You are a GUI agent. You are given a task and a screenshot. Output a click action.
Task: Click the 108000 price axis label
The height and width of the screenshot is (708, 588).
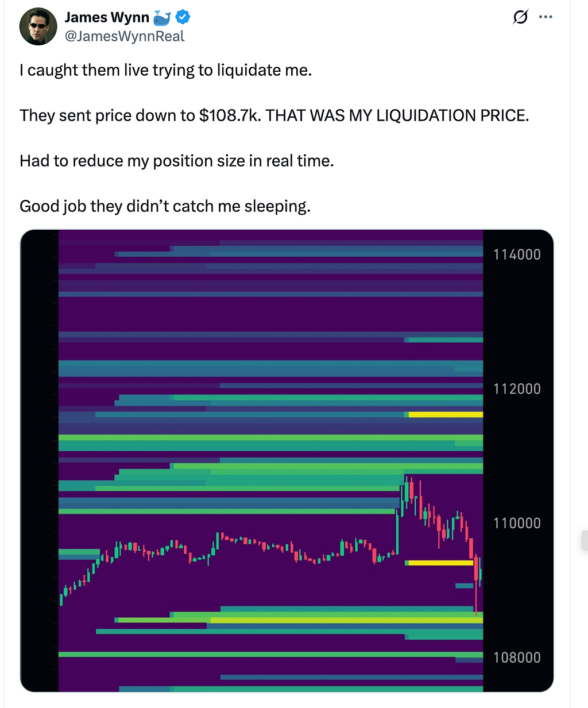tap(517, 657)
